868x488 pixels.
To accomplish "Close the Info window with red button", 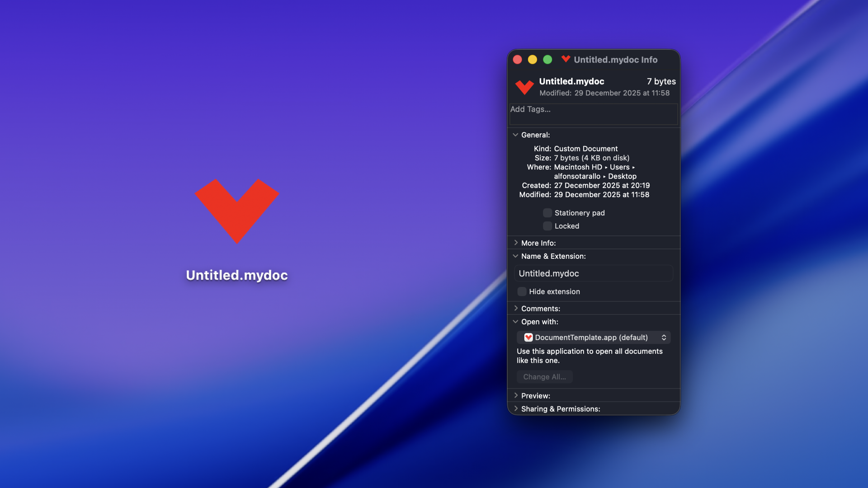I will [x=518, y=60].
